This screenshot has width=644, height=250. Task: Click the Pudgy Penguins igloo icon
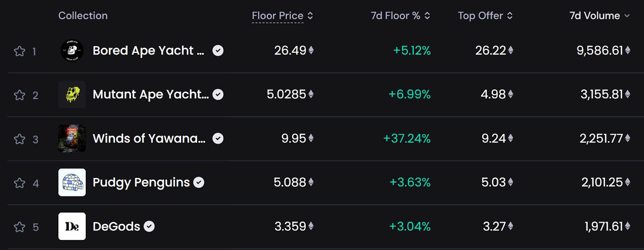(72, 182)
